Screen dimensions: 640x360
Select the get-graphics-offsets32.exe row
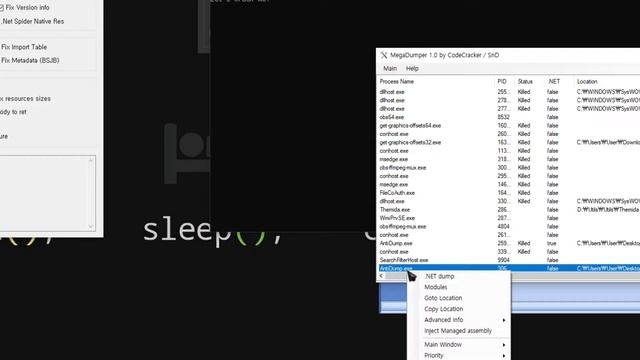point(509,142)
